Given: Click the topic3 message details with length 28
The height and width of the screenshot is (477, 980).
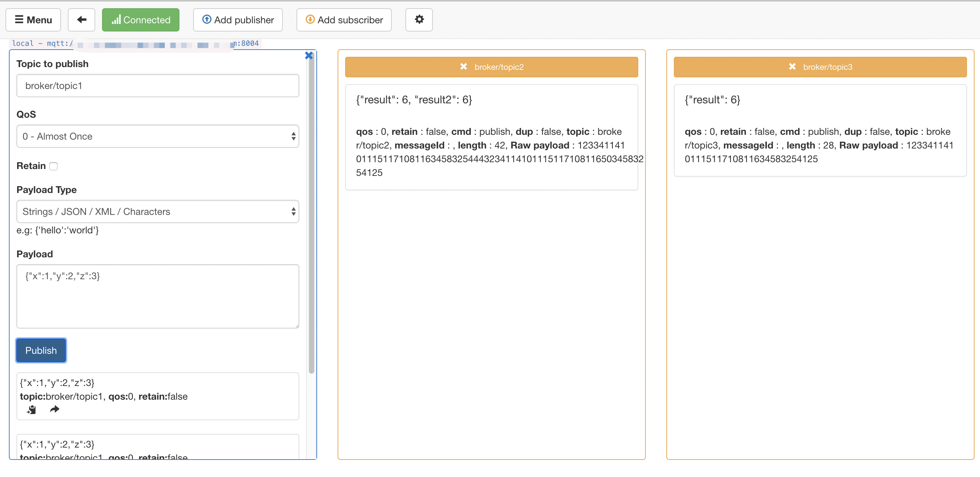Looking at the screenshot, I should (819, 145).
